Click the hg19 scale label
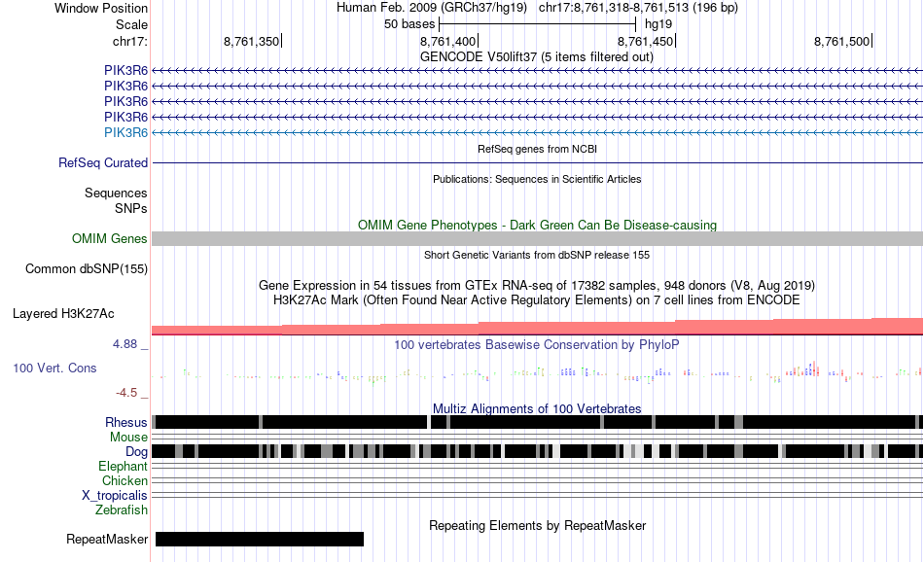 [658, 24]
